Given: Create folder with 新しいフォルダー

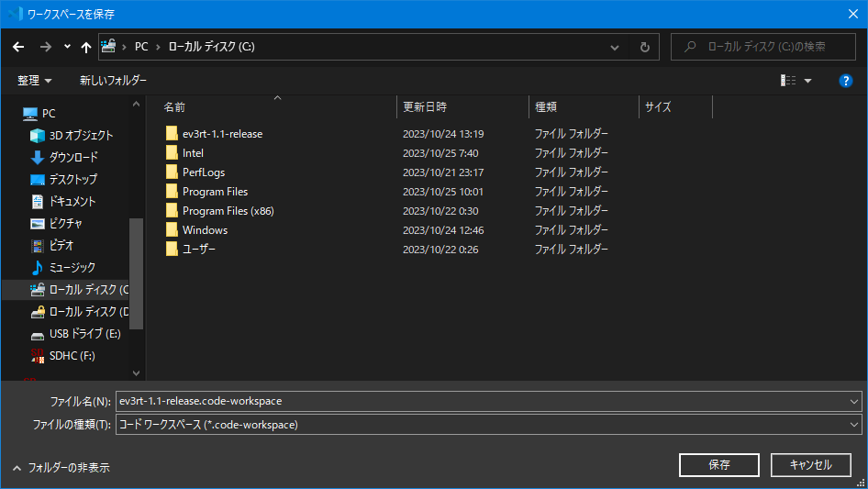Looking at the screenshot, I should click(113, 81).
